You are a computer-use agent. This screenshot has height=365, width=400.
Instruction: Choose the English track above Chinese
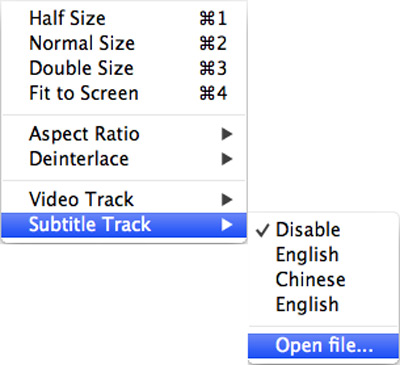pyautogui.click(x=323, y=255)
